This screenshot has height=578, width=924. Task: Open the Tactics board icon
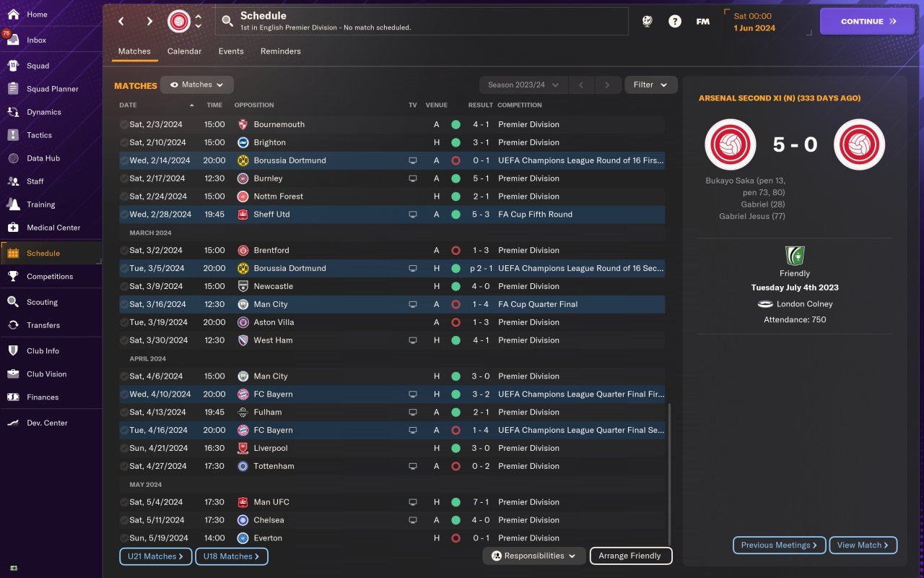pyautogui.click(x=13, y=135)
